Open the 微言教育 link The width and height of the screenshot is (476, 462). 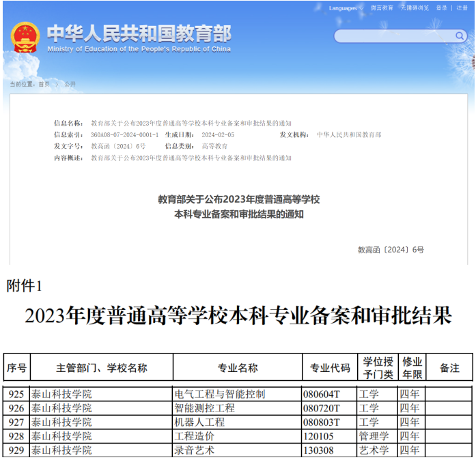click(382, 8)
